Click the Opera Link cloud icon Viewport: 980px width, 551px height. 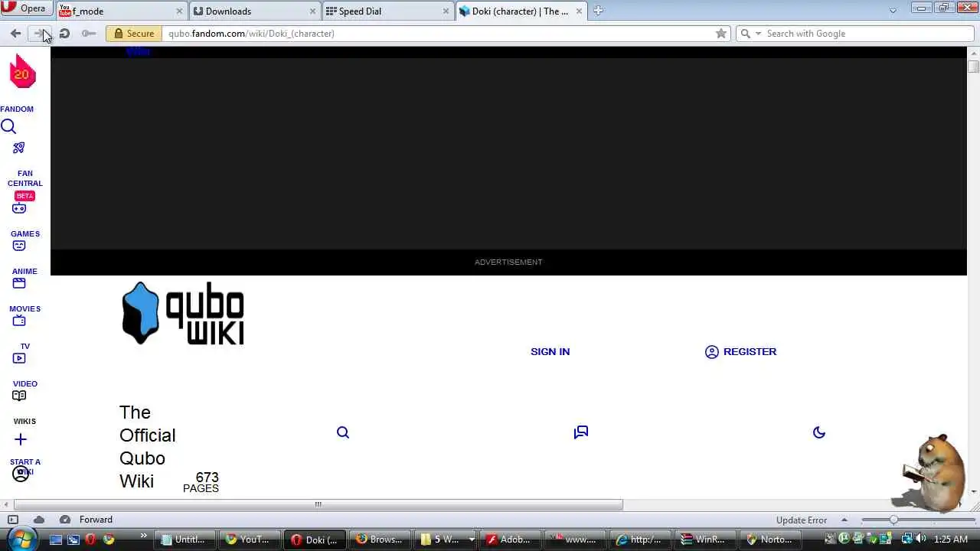pyautogui.click(x=39, y=520)
